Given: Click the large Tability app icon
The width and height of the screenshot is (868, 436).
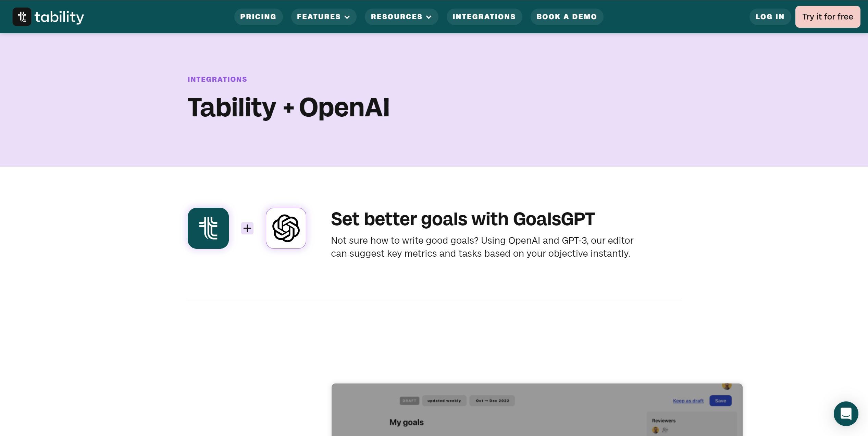Looking at the screenshot, I should [x=208, y=228].
